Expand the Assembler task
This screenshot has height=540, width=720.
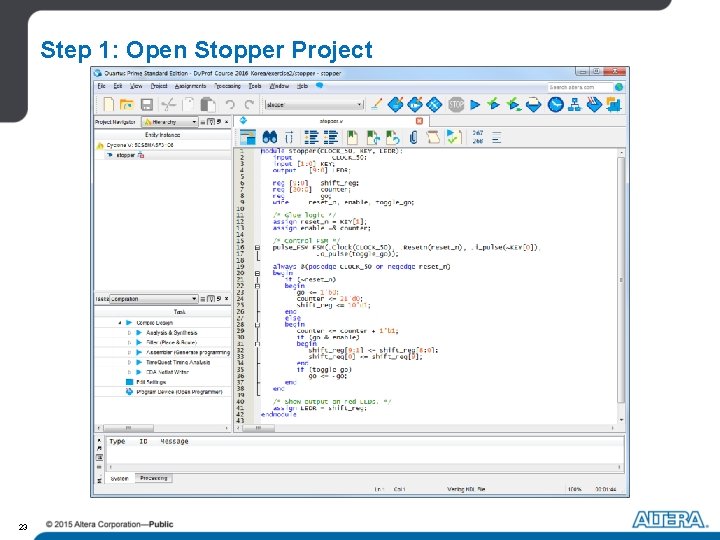[x=129, y=353]
